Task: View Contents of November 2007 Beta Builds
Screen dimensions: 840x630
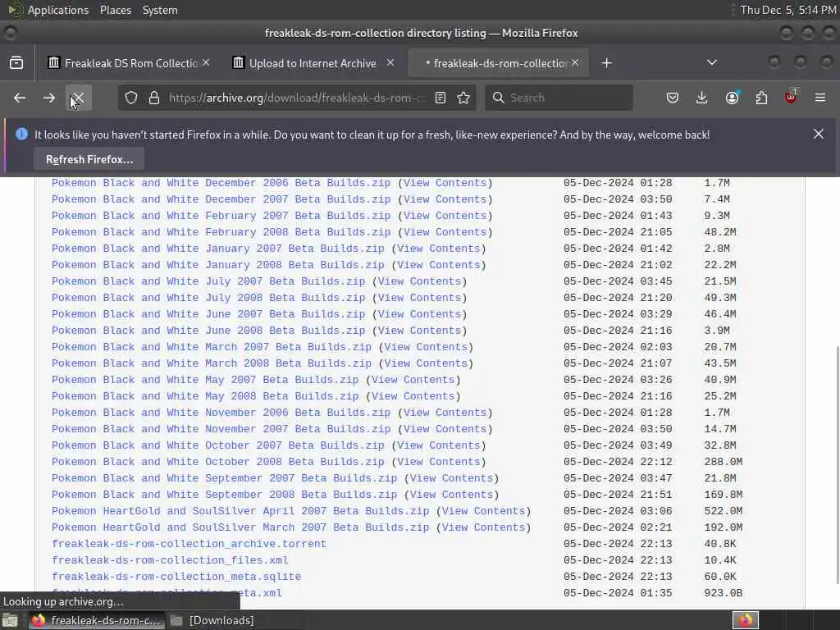Action: point(445,429)
